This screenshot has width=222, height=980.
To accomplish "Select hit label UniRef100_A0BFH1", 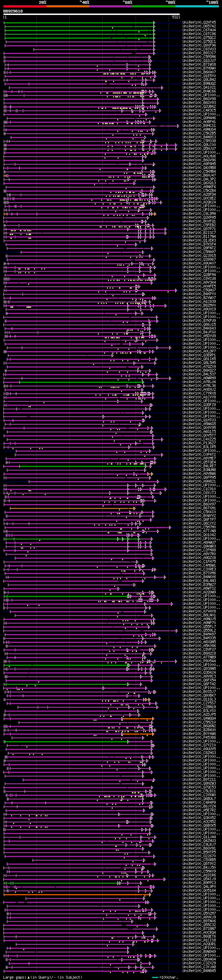I will [x=199, y=122].
